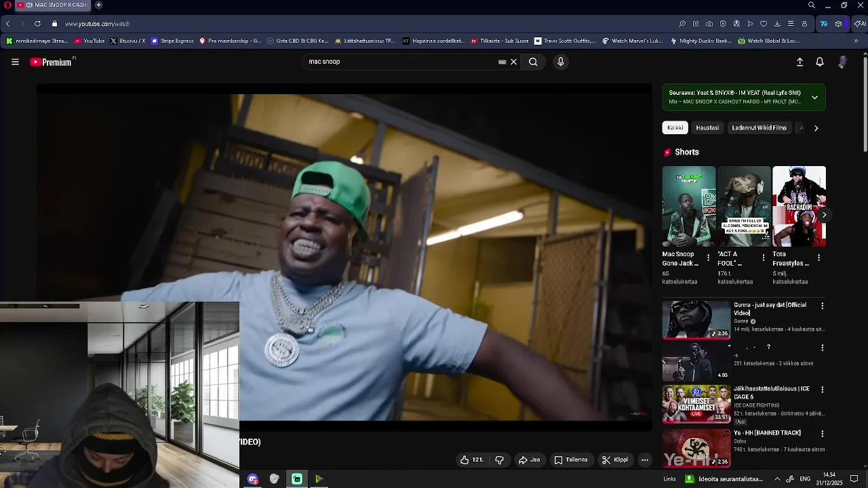Open Opera tab search magnifier

[812, 5]
